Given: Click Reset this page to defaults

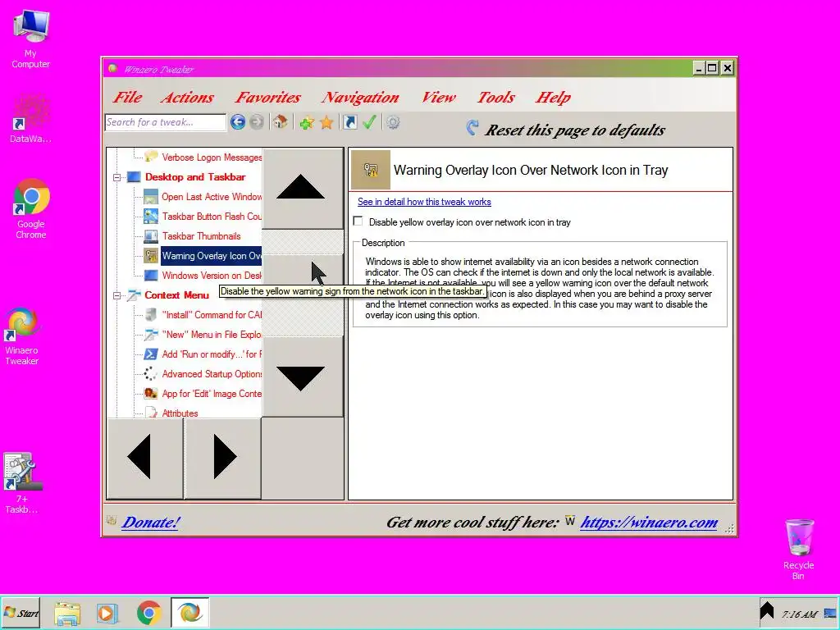Looking at the screenshot, I should coord(575,130).
